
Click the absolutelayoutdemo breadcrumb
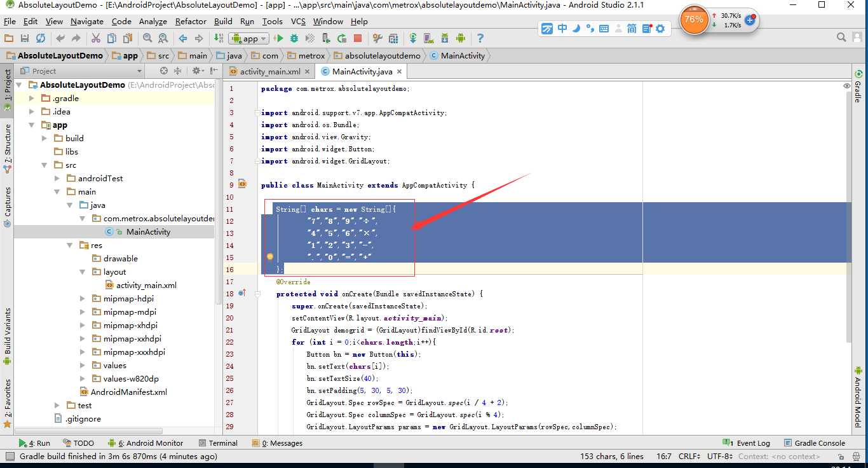click(377, 56)
